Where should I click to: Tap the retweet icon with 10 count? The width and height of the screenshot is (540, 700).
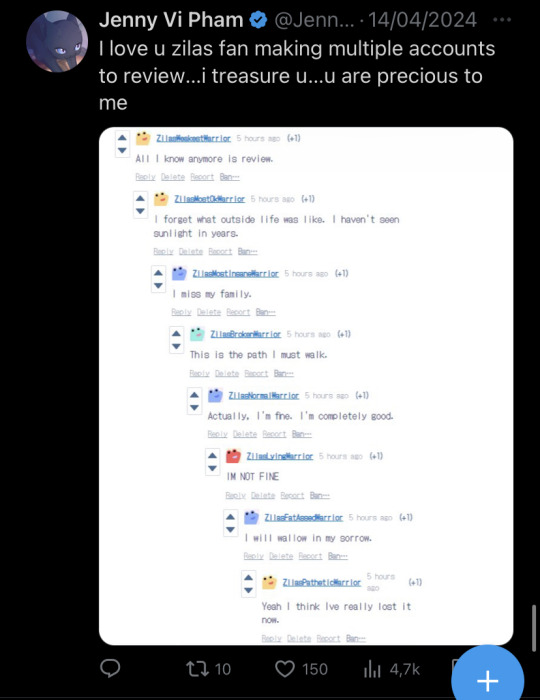coord(197,669)
